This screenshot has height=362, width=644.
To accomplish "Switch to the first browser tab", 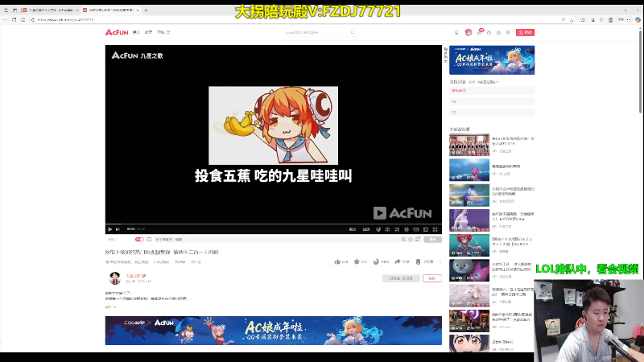I will pos(49,10).
